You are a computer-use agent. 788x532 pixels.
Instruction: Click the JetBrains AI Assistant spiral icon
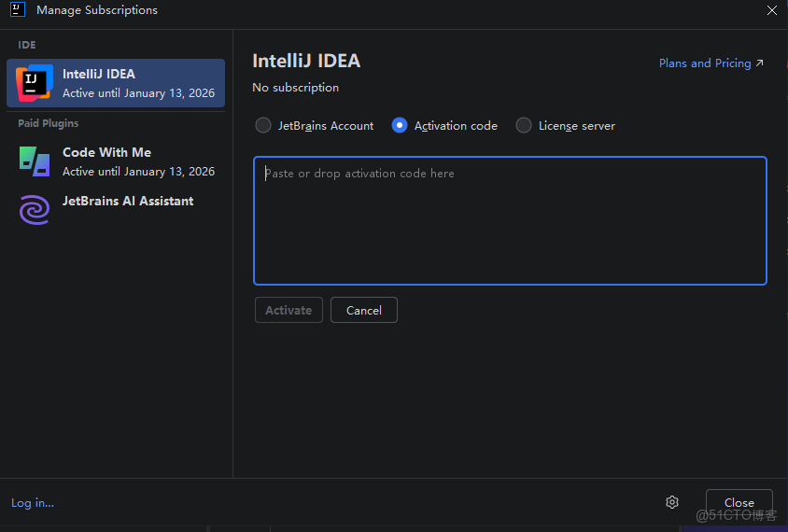[x=35, y=209]
